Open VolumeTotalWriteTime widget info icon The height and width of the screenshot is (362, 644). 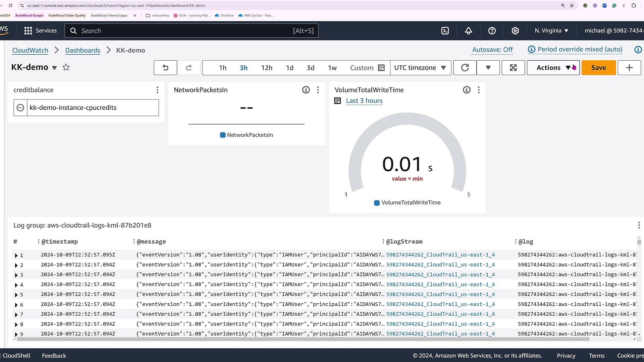pyautogui.click(x=467, y=90)
